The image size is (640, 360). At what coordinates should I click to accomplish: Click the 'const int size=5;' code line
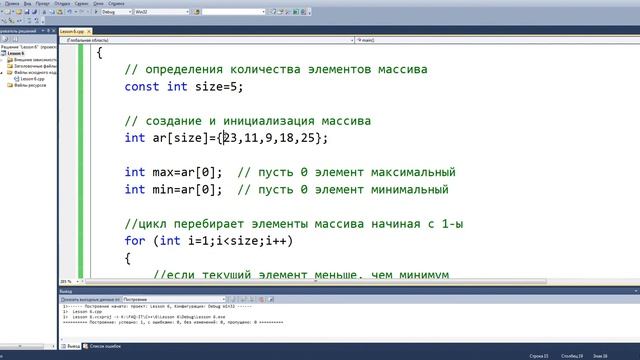(x=184, y=87)
